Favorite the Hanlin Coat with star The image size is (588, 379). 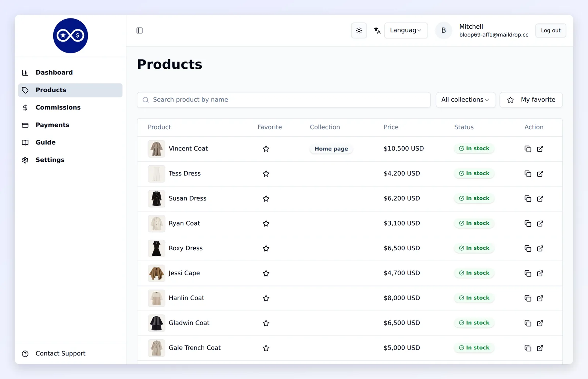coord(266,298)
